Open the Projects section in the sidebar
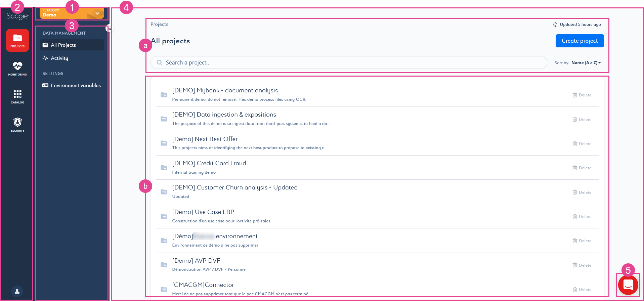644x301 pixels. tap(17, 40)
